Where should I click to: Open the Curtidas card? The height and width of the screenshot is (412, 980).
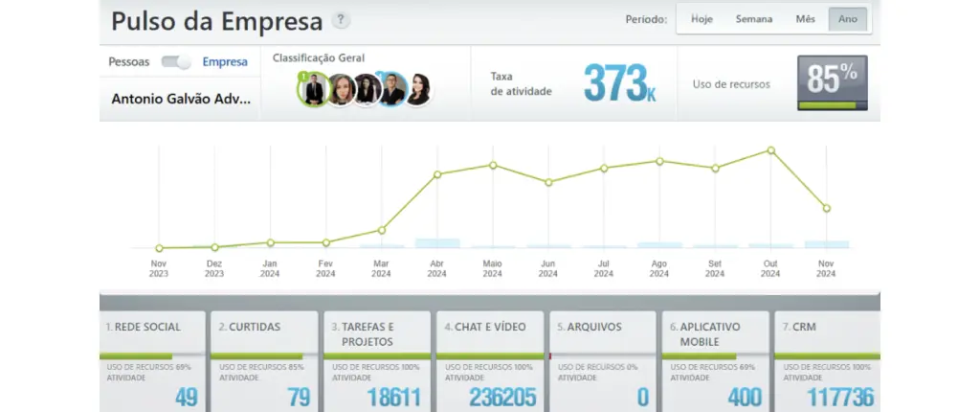(x=263, y=361)
